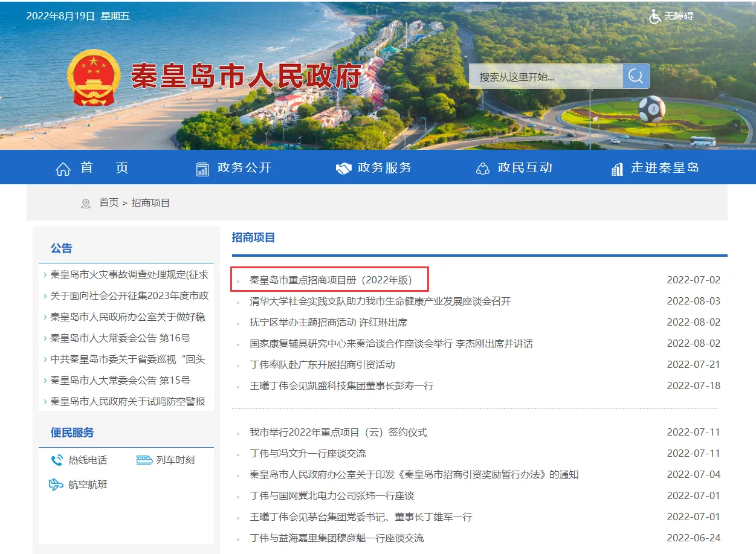Click the train icon for 列车时刻

tap(144, 460)
